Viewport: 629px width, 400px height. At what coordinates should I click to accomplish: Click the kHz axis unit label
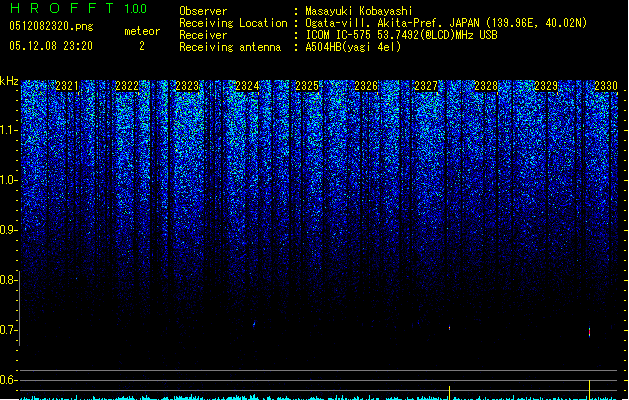pos(9,81)
